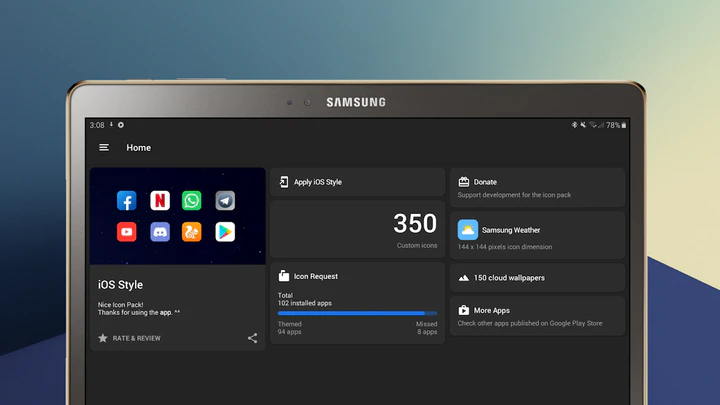
Task: Open More Apps on Google Play
Action: click(537, 316)
